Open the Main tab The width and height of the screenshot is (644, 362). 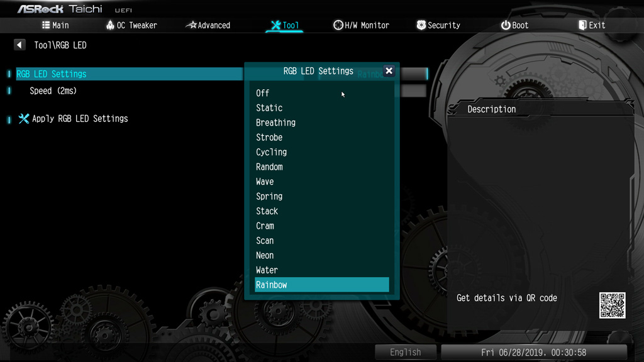55,25
